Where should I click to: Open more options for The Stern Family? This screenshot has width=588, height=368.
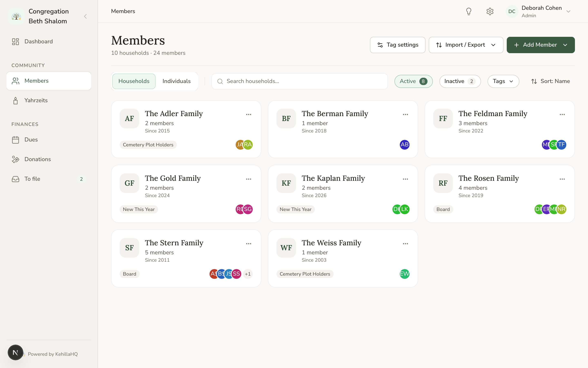248,243
